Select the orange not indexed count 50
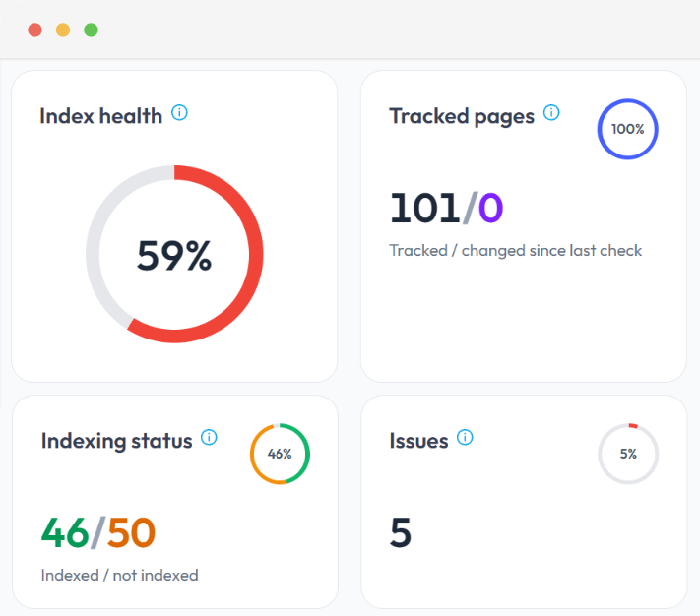This screenshot has width=700, height=616. click(x=131, y=532)
